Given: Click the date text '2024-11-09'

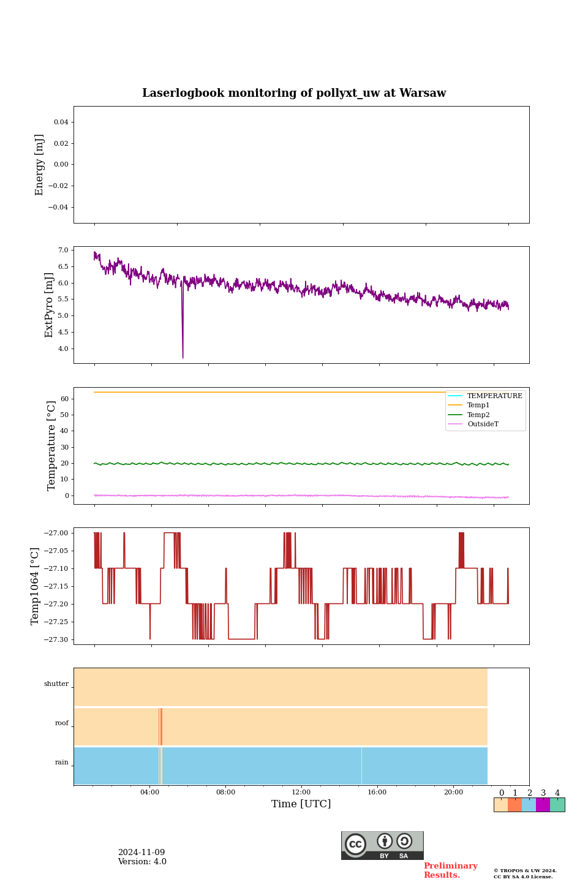Looking at the screenshot, I should pyautogui.click(x=141, y=853).
